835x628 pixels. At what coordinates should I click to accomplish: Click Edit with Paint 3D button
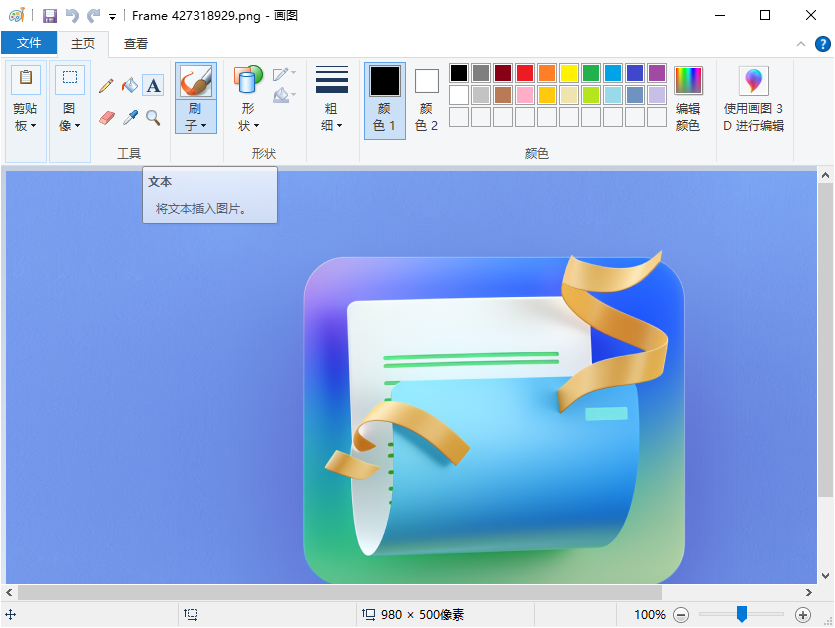754,99
